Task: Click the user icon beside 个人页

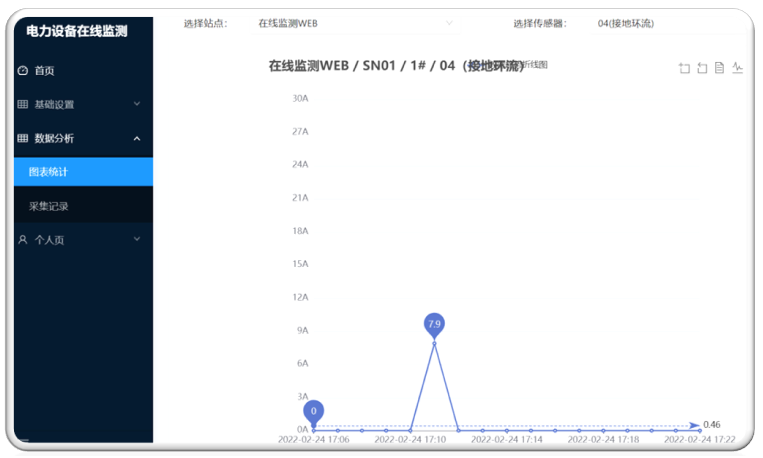Action: click(23, 240)
